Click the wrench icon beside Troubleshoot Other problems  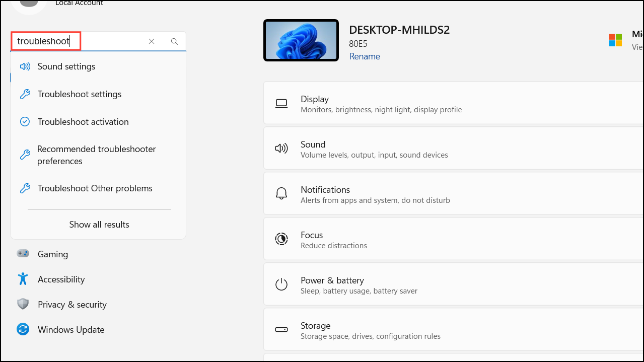point(25,188)
